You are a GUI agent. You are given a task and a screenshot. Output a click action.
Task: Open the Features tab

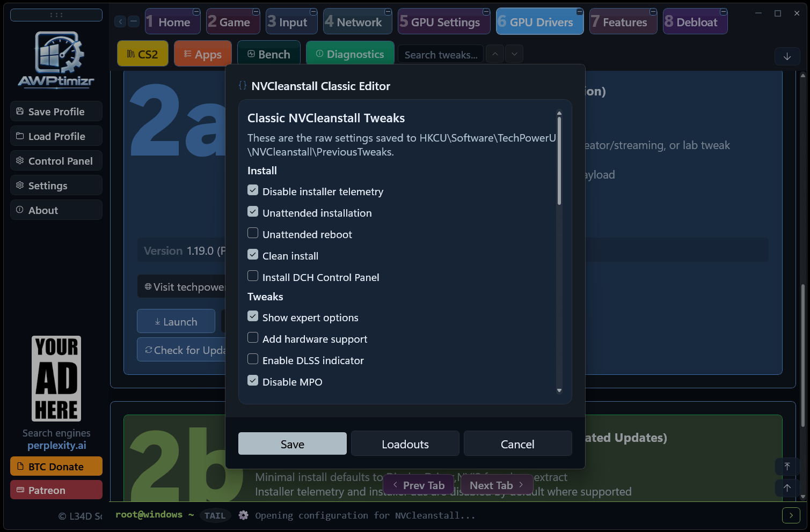(x=623, y=22)
